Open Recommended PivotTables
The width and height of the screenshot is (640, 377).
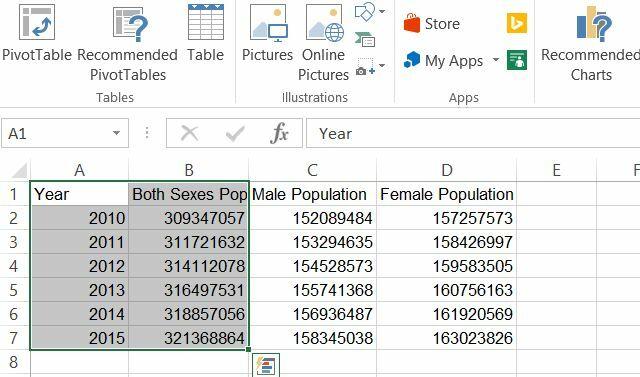pos(128,43)
